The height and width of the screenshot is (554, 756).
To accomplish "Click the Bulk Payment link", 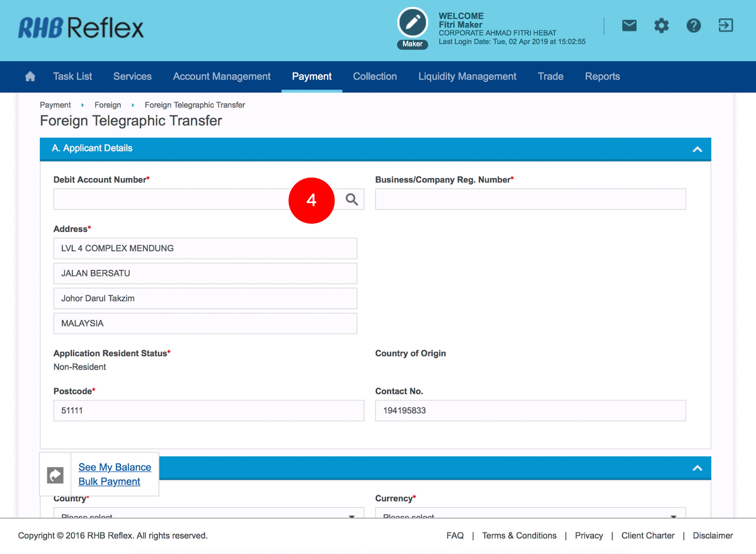I will [109, 481].
